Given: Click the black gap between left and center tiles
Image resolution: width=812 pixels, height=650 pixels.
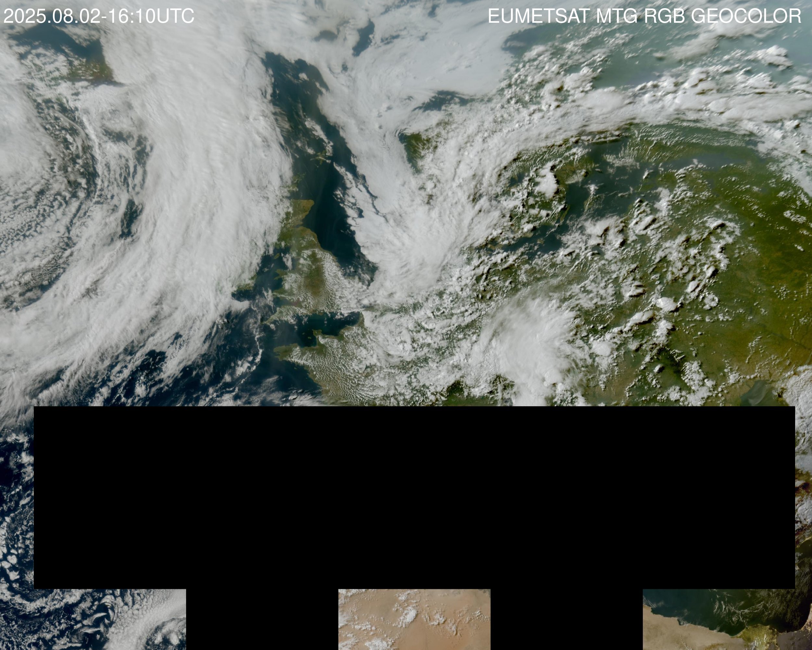Looking at the screenshot, I should click(x=262, y=619).
